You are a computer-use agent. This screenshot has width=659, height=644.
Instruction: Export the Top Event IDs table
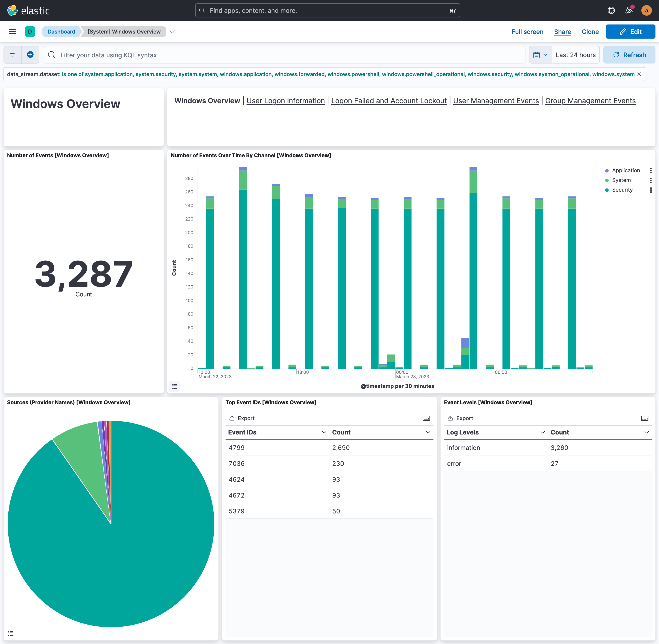(242, 418)
